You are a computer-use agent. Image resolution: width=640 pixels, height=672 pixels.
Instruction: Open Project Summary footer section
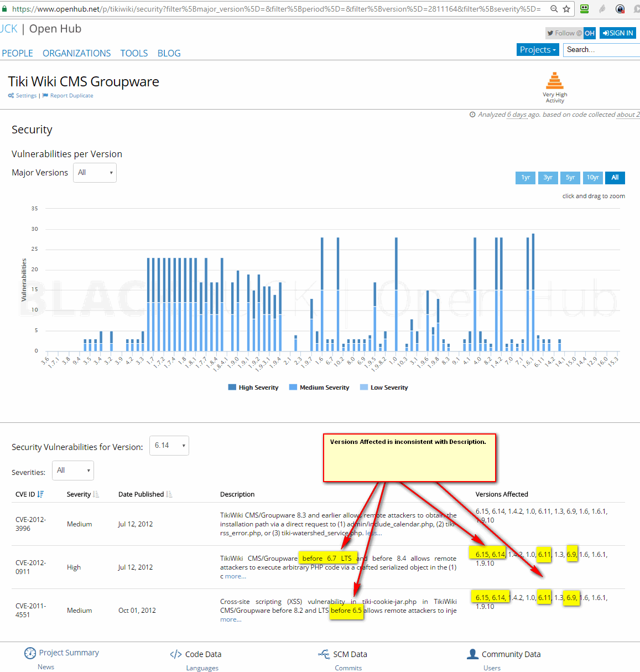[x=69, y=653]
